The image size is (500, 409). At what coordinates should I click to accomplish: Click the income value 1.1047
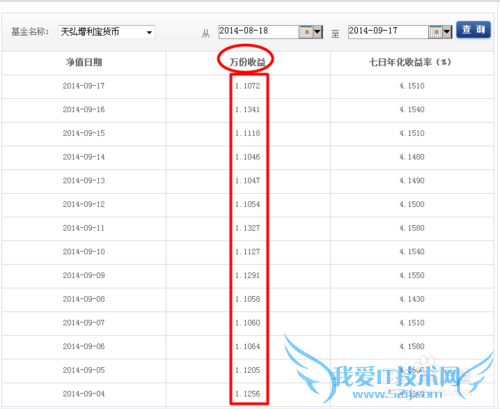(247, 181)
